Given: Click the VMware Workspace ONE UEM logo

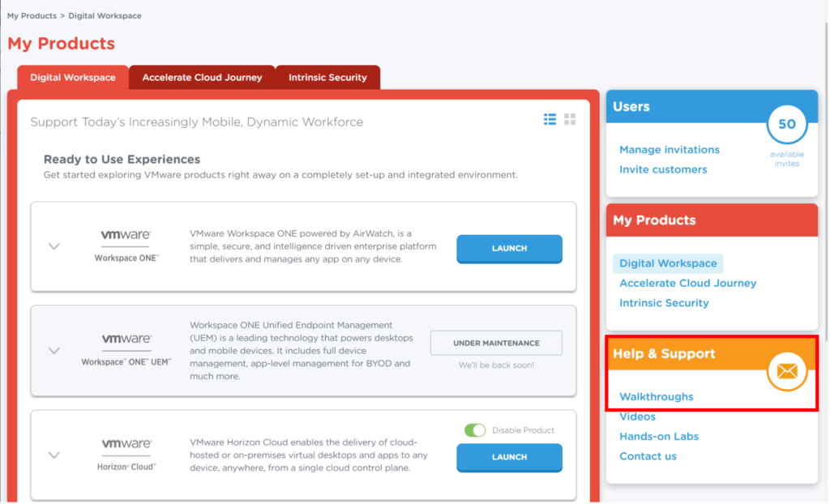Looking at the screenshot, I should tap(126, 351).
